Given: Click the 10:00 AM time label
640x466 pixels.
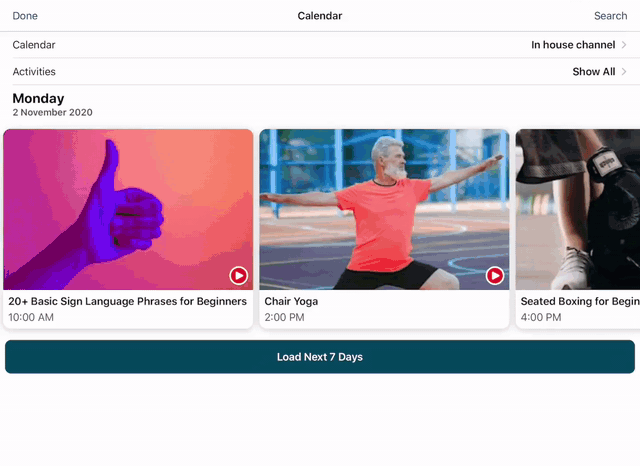Looking at the screenshot, I should 31,317.
